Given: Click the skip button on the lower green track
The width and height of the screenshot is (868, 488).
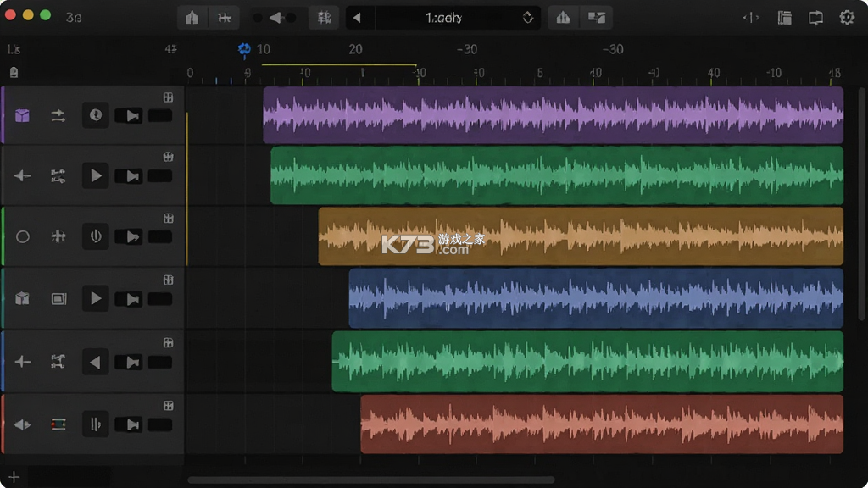Looking at the screenshot, I should point(129,363).
